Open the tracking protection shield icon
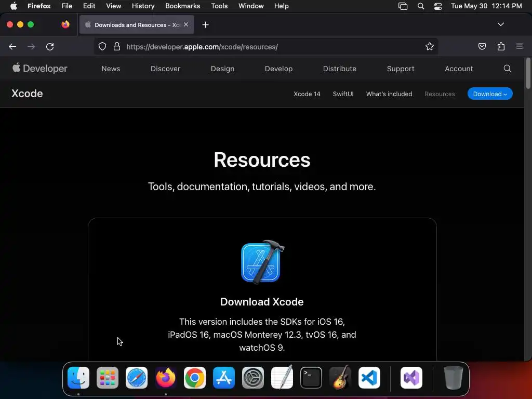 click(x=102, y=47)
